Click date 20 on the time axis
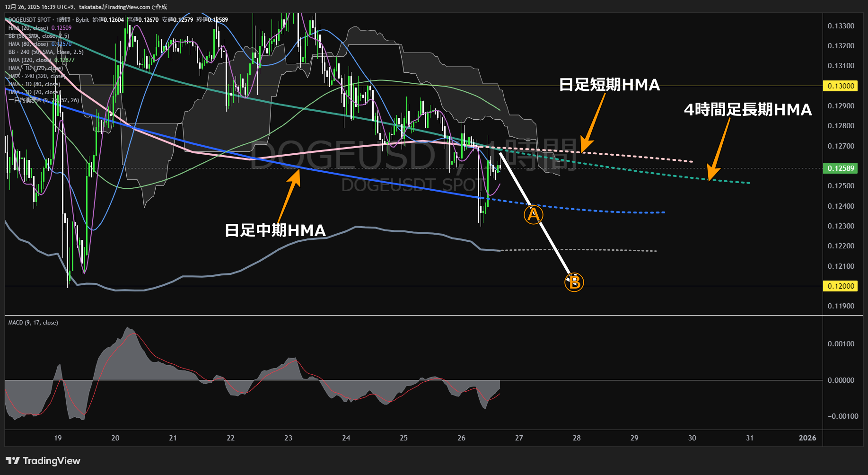Image resolution: width=868 pixels, height=475 pixels. click(x=115, y=438)
